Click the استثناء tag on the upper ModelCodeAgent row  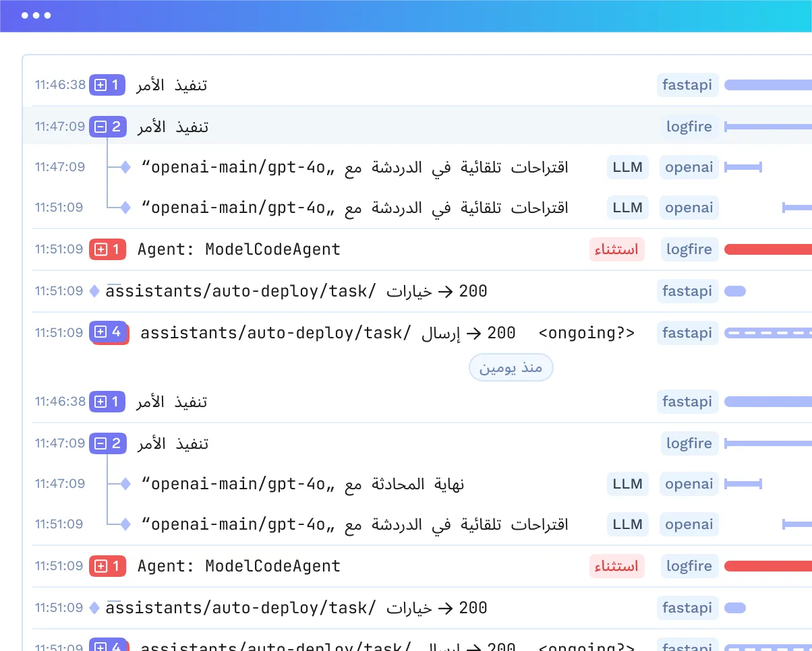pos(617,249)
